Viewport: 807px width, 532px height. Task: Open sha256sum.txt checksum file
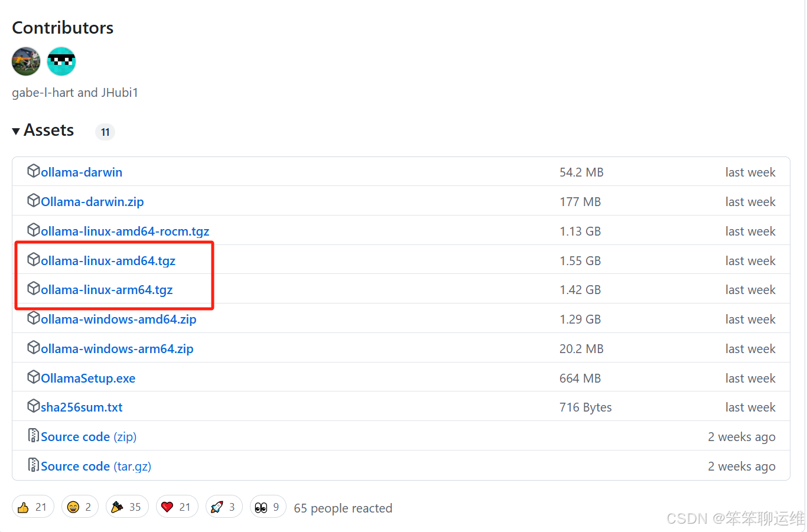point(82,407)
